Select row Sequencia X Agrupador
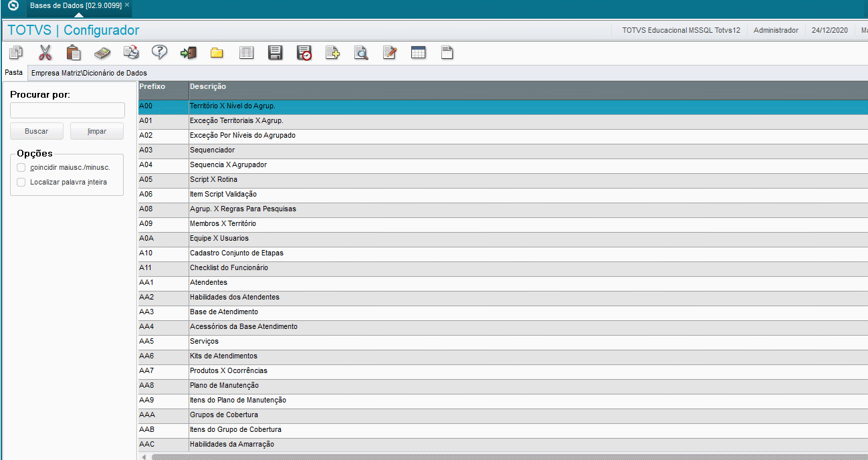The height and width of the screenshot is (460, 868). point(503,165)
